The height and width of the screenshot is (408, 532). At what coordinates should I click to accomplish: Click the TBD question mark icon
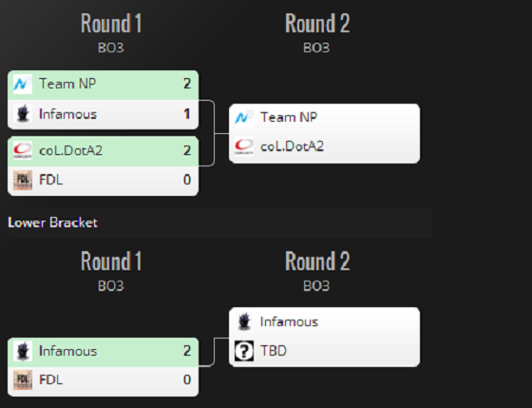244,351
